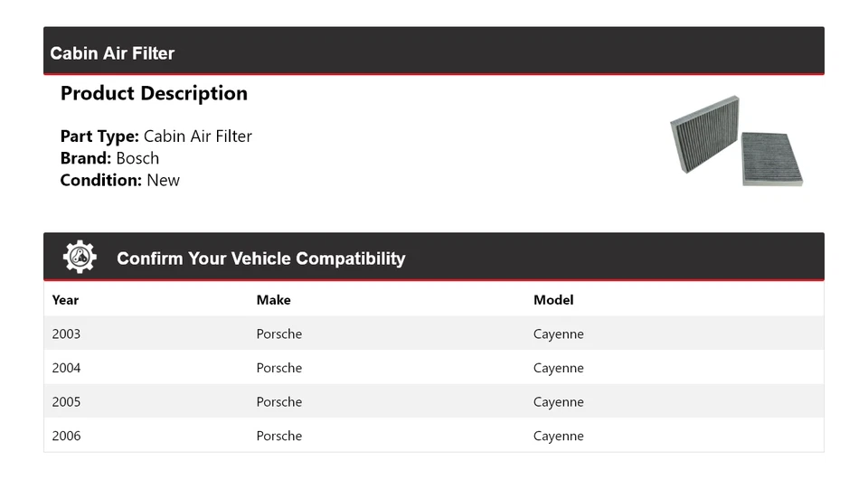Click Cayenne in the 2006 row

(558, 436)
